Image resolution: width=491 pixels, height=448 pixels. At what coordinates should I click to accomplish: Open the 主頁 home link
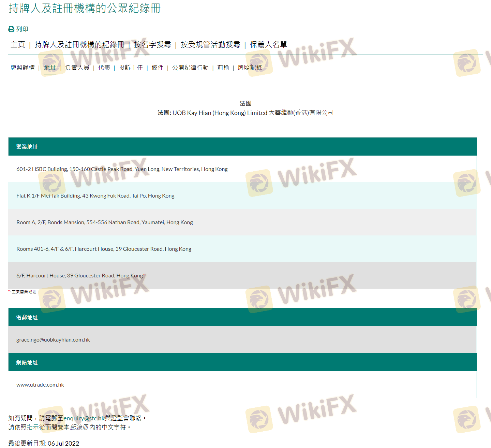pos(18,45)
